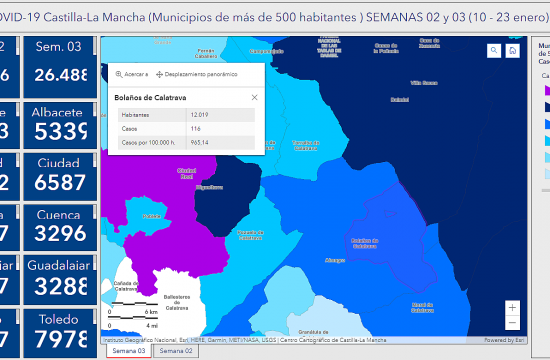The width and height of the screenshot is (550, 360).
Task: Click the Albacete card scrollbar
Action: [x=95, y=109]
